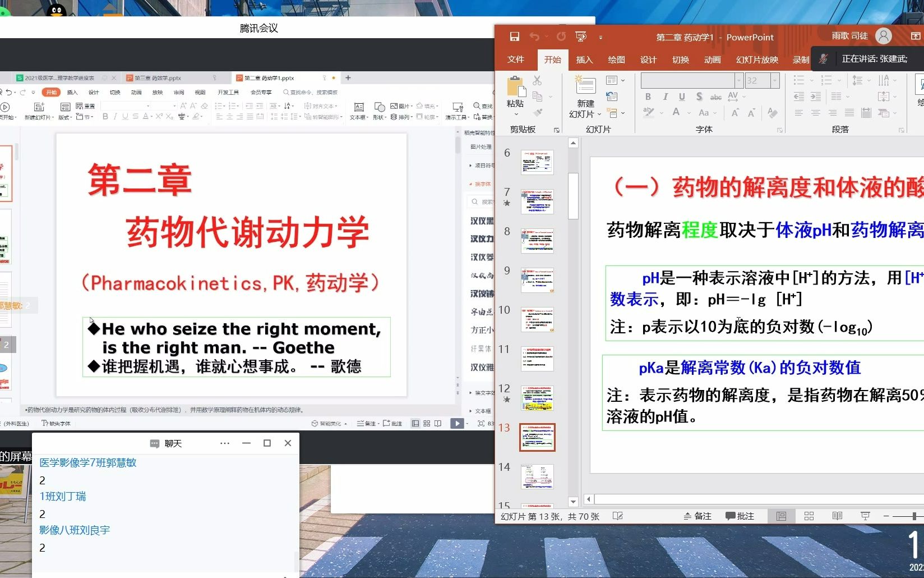
Task: Click the font color A swatch
Action: (x=676, y=112)
